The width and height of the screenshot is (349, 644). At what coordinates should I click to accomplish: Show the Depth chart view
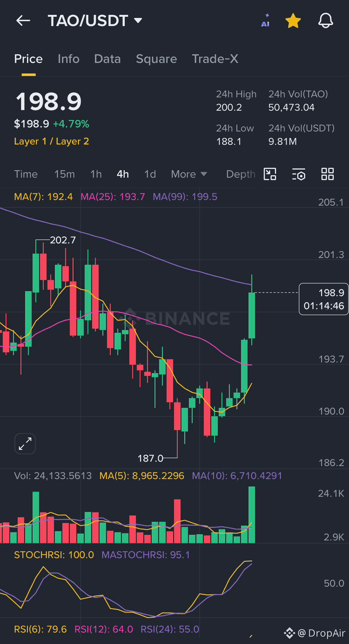click(x=241, y=174)
